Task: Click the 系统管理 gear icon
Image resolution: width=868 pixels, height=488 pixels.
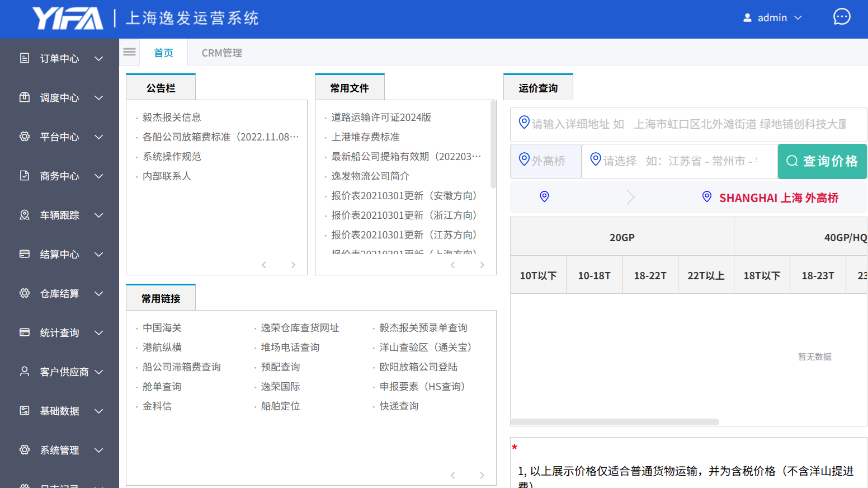Action: pyautogui.click(x=25, y=450)
